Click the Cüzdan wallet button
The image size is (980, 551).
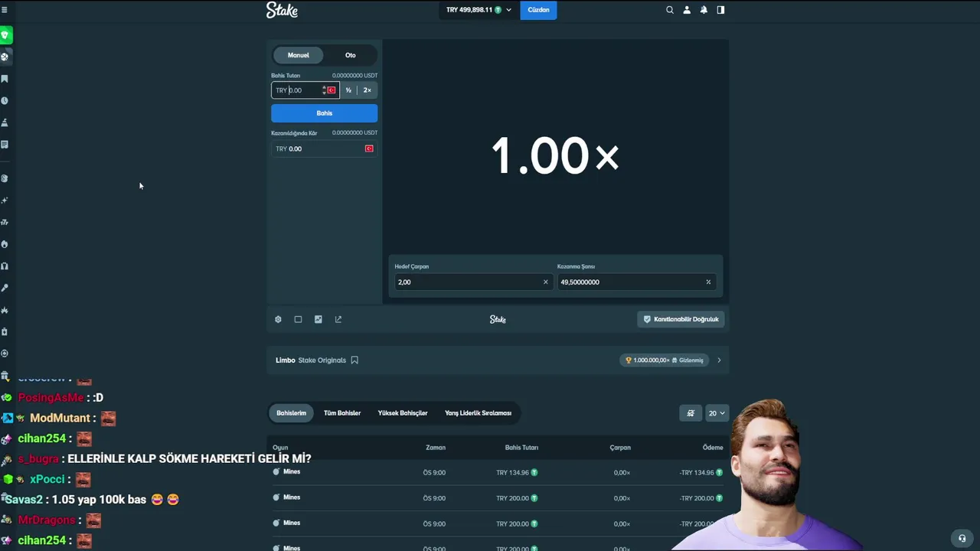tap(538, 10)
